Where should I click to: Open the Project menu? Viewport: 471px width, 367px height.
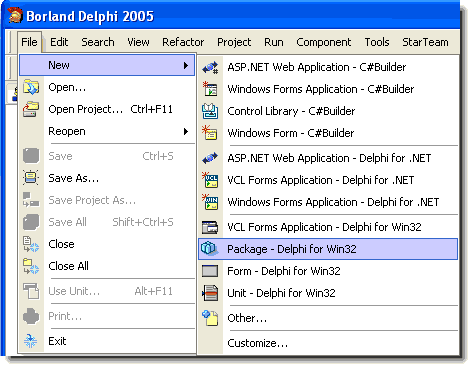234,42
